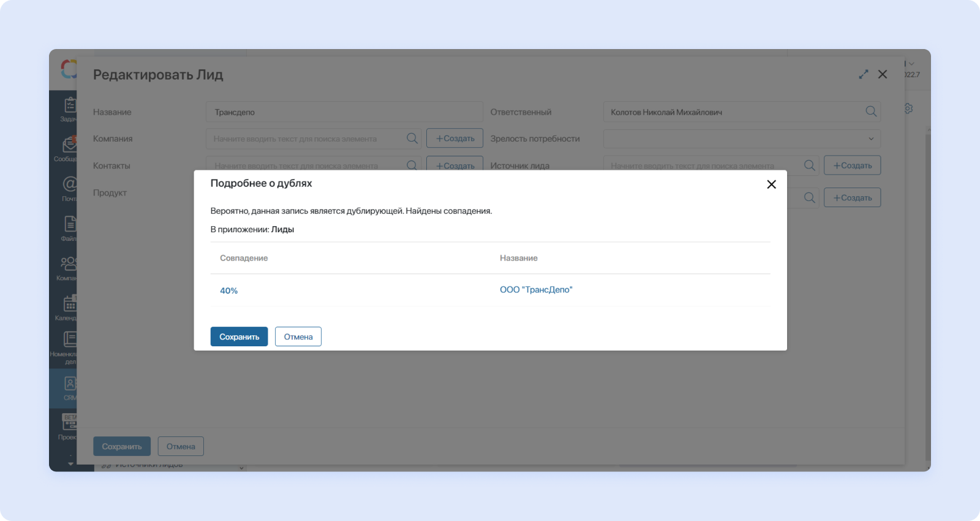Click the magnifier icon in the Компания field
980x521 pixels.
click(x=412, y=139)
